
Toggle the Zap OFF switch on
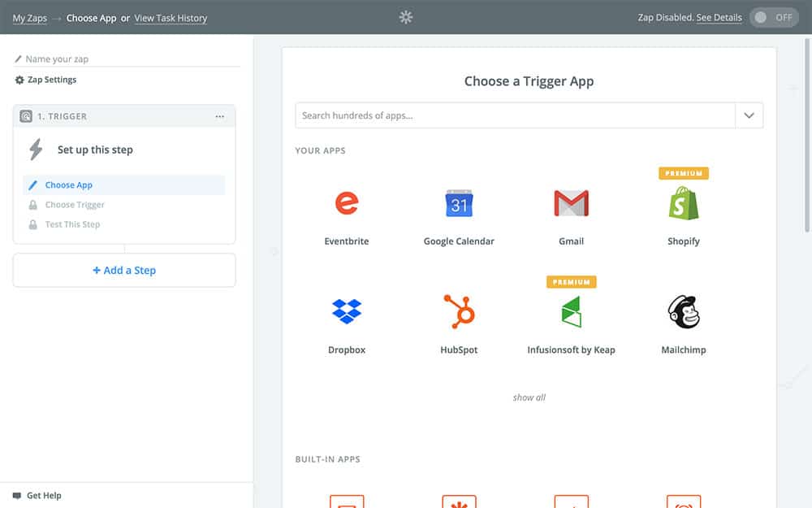coord(774,18)
